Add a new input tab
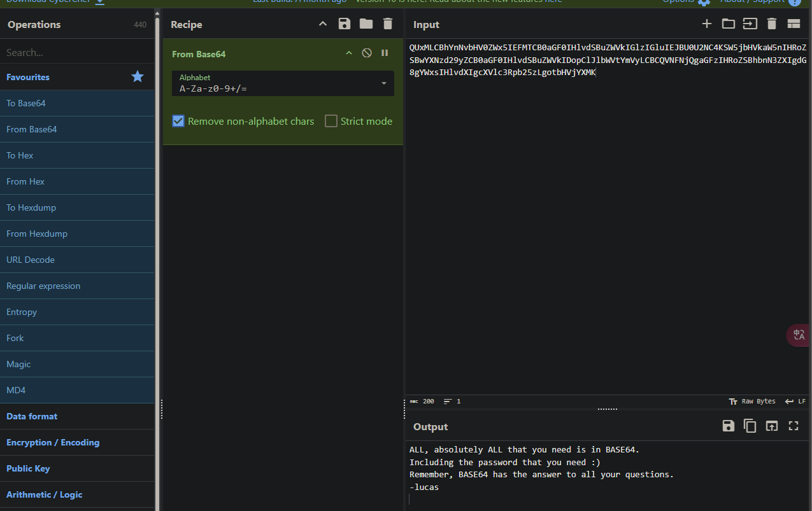 tap(707, 24)
